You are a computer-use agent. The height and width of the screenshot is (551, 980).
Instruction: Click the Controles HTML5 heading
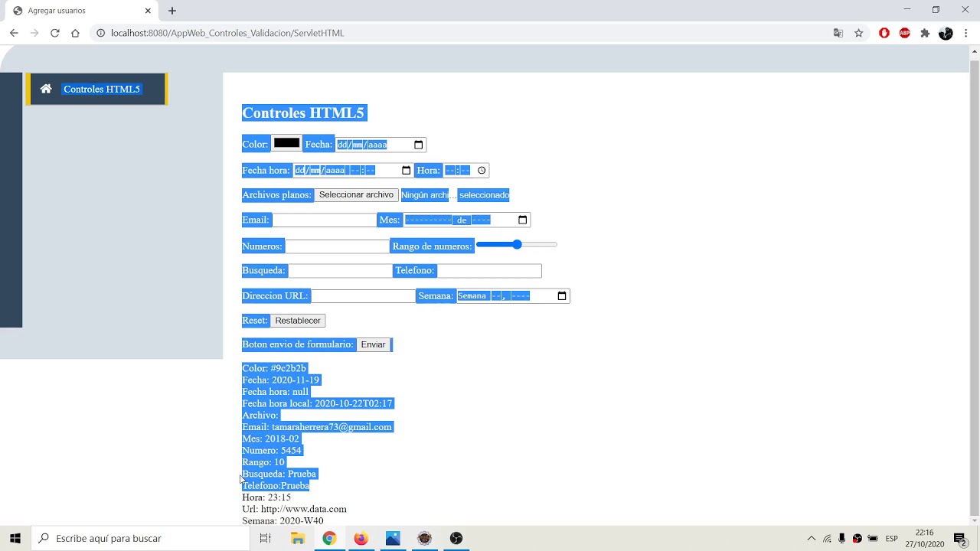[303, 113]
